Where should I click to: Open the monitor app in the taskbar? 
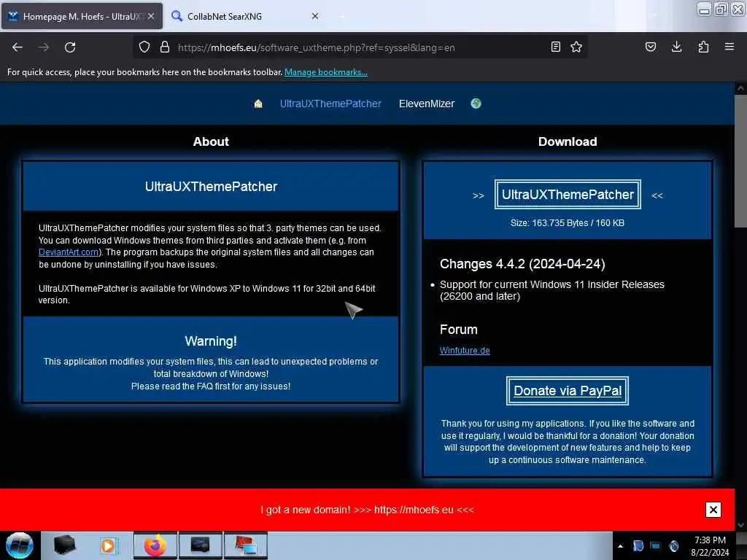(x=200, y=545)
